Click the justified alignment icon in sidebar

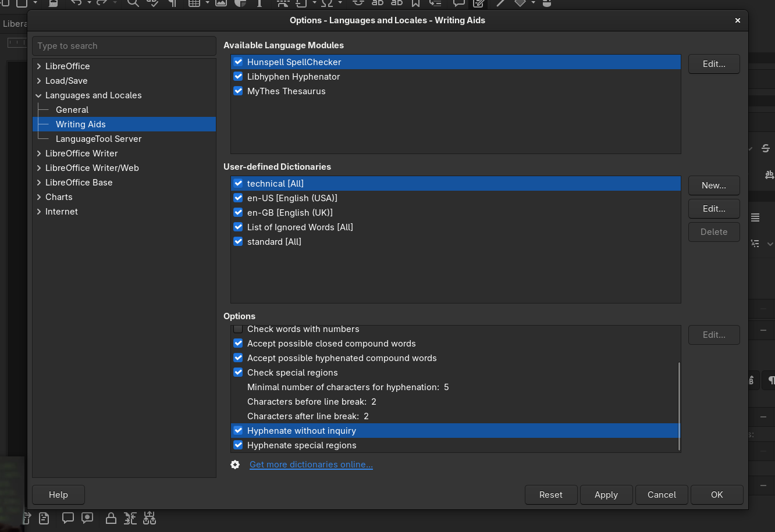click(x=755, y=217)
